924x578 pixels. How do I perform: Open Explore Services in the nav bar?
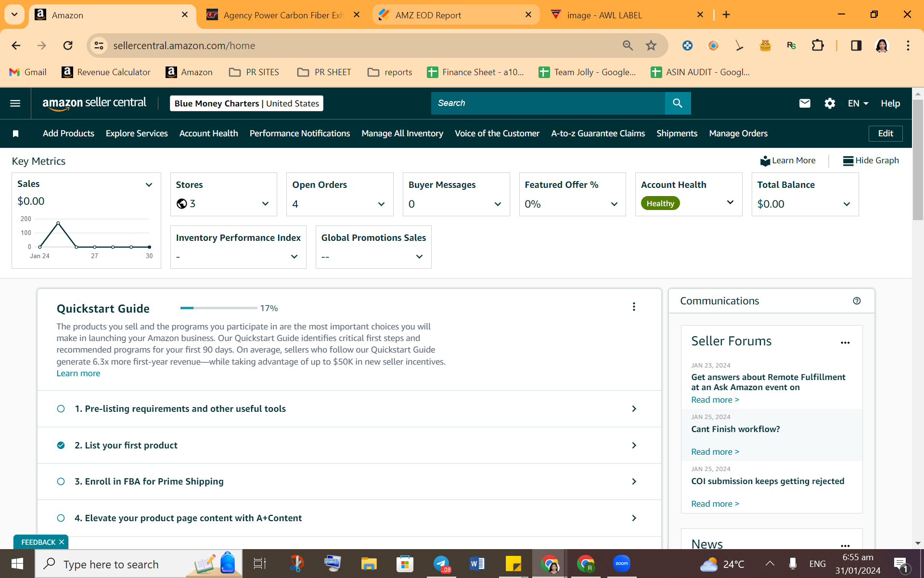137,133
